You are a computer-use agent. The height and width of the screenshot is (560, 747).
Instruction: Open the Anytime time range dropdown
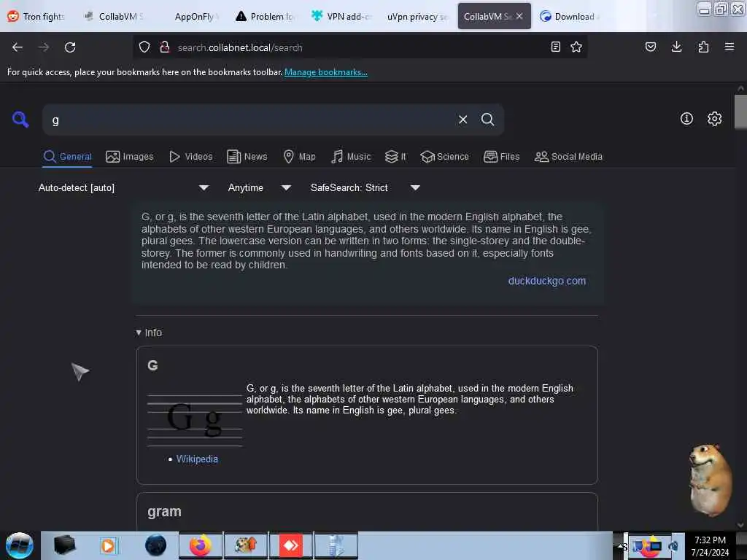tap(260, 187)
